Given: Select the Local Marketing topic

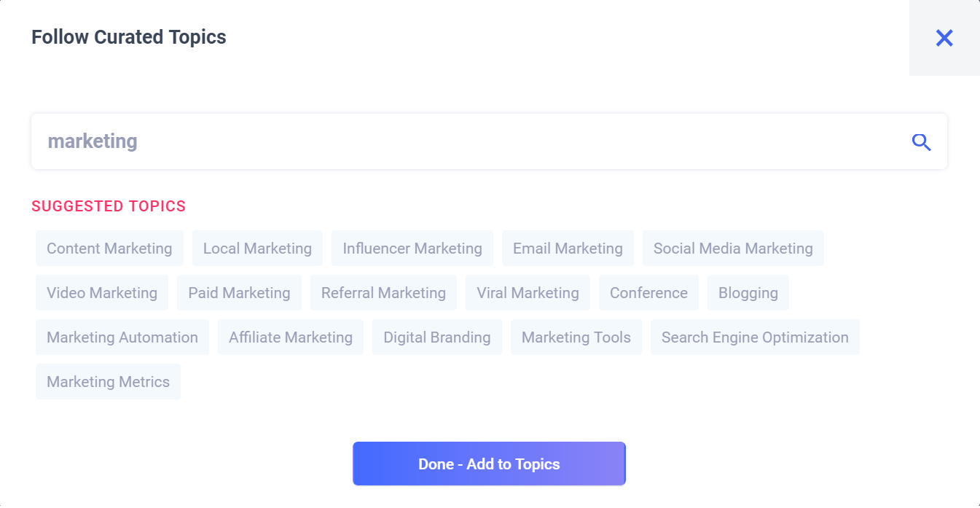Looking at the screenshot, I should [257, 249].
